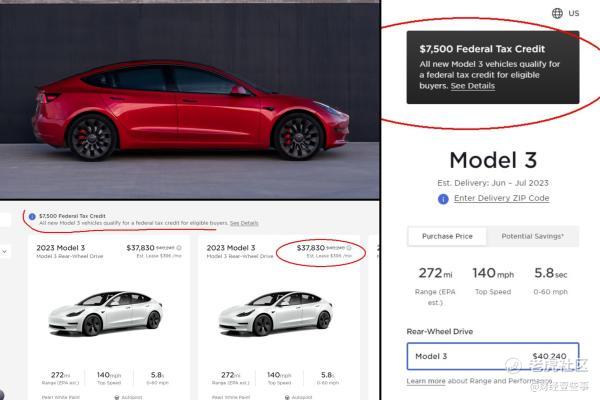Open the second white Model 3 car thumbnail

[x=276, y=312]
